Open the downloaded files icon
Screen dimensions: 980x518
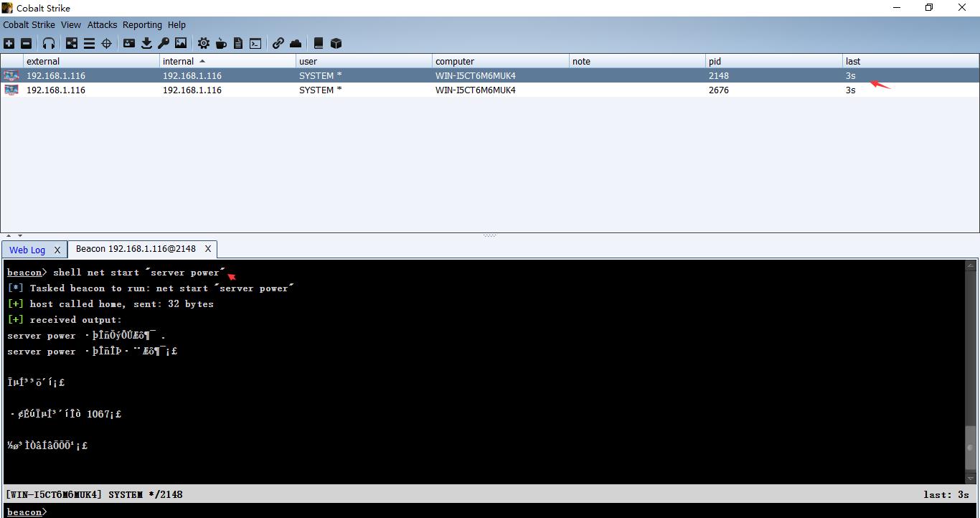pos(146,43)
